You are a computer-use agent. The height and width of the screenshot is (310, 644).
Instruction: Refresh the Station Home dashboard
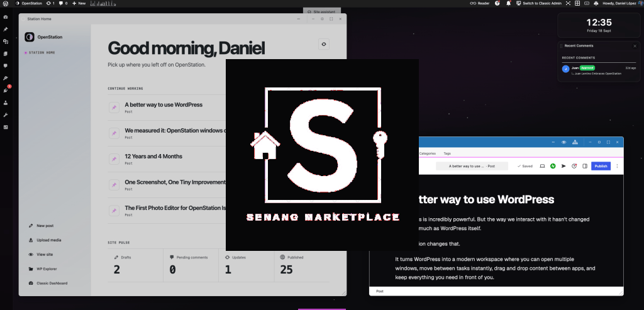click(x=324, y=44)
